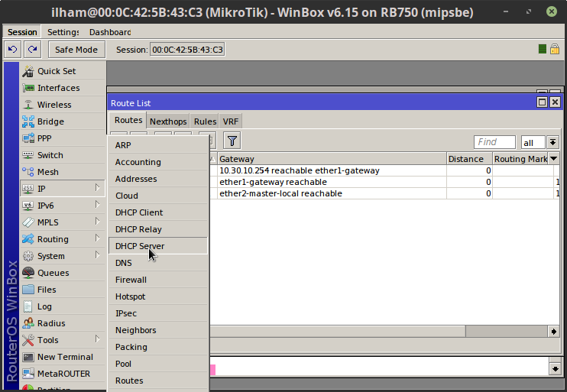Open the Settings menu
This screenshot has width=567, height=392.
tap(63, 32)
